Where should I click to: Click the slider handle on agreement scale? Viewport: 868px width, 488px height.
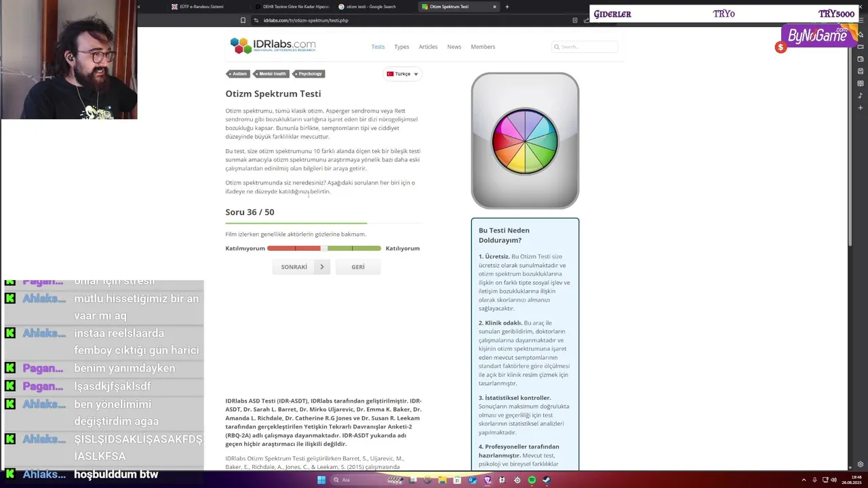pos(324,249)
